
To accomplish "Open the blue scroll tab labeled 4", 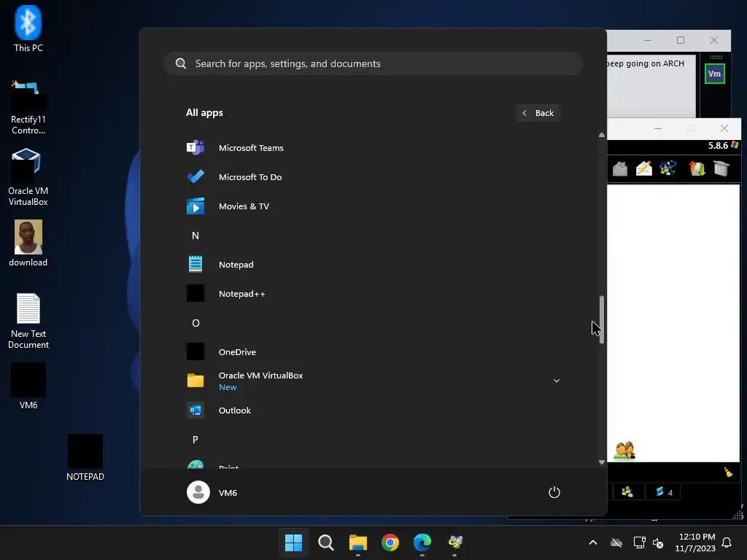I will pyautogui.click(x=663, y=492).
